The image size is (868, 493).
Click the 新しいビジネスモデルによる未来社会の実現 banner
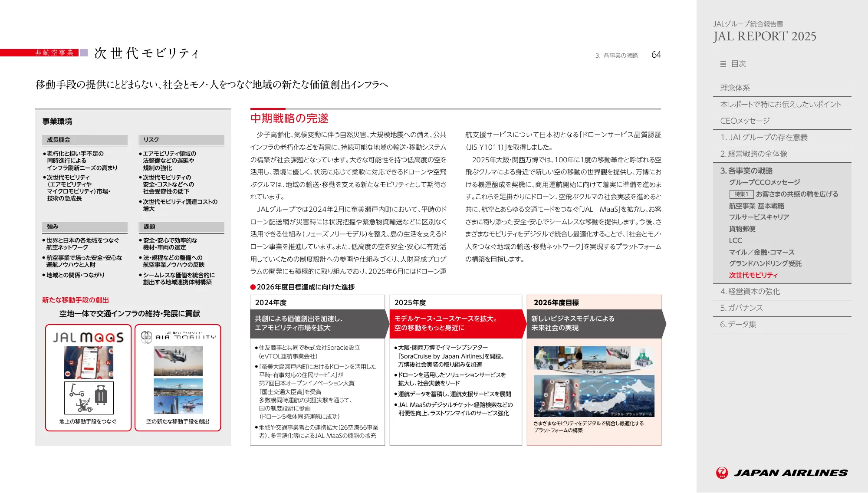(596, 324)
